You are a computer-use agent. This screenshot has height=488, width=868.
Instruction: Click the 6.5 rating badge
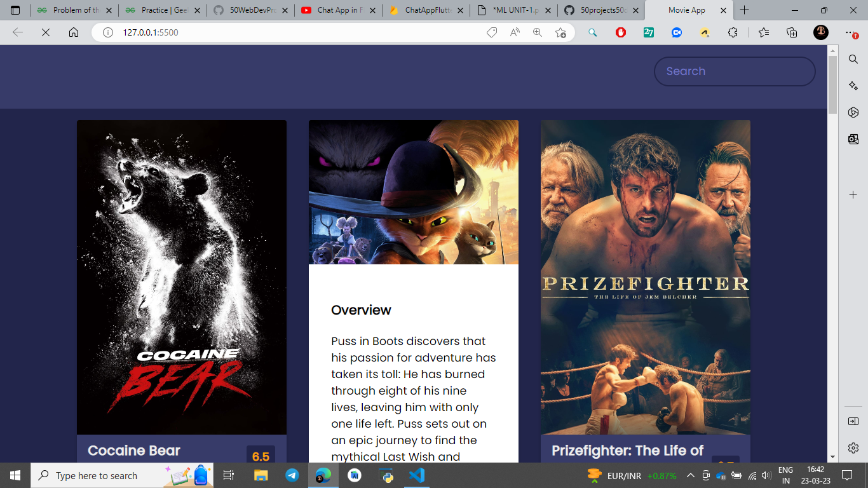click(x=261, y=456)
